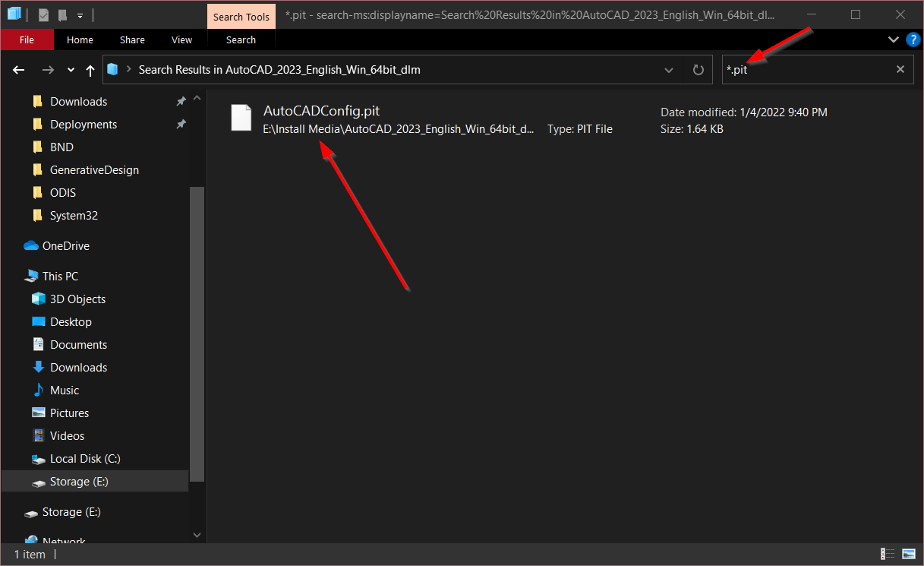Open the address bar history dropdown
The image size is (924, 566).
[x=668, y=69]
